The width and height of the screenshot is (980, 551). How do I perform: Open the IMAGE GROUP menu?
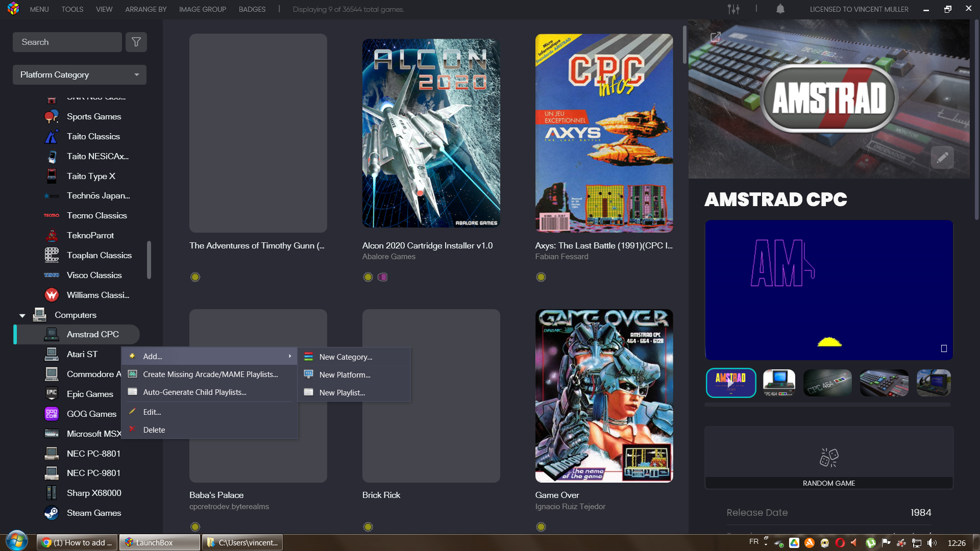click(203, 9)
